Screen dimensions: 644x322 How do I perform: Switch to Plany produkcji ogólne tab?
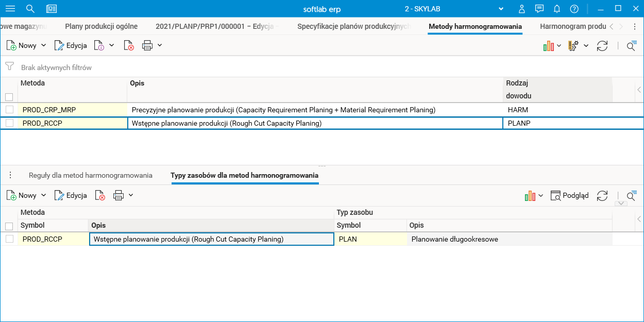[x=101, y=26]
